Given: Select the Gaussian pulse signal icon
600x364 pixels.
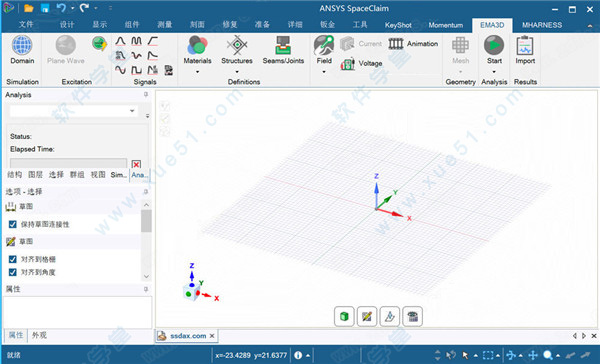Looking at the screenshot, I should click(x=120, y=41).
